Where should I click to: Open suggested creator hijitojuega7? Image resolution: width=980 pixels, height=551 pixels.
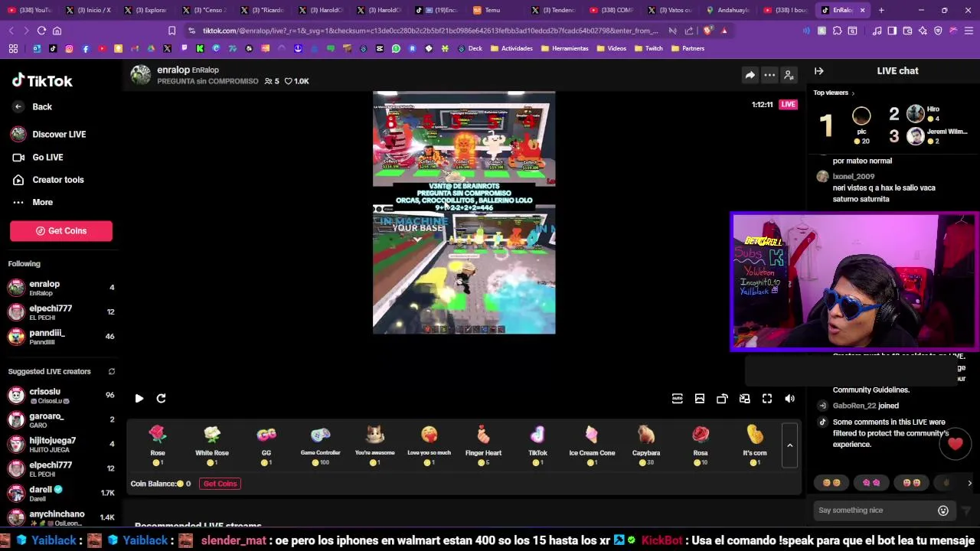(x=61, y=444)
